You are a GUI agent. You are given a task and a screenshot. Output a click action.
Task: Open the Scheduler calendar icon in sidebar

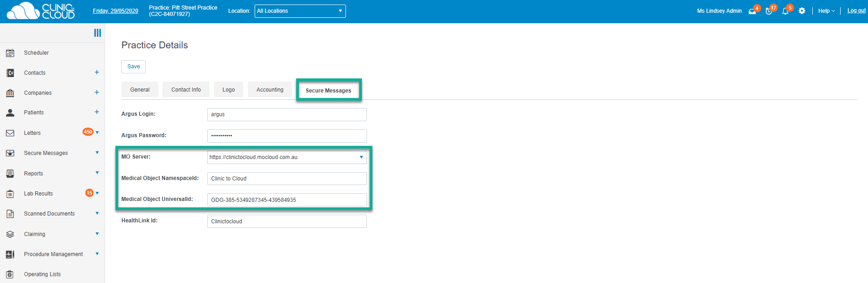coord(10,53)
